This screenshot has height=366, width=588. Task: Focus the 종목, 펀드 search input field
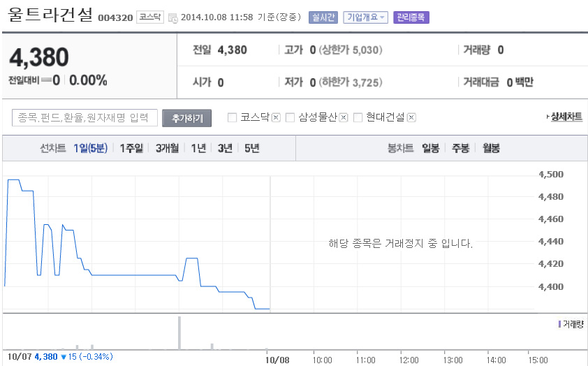84,118
